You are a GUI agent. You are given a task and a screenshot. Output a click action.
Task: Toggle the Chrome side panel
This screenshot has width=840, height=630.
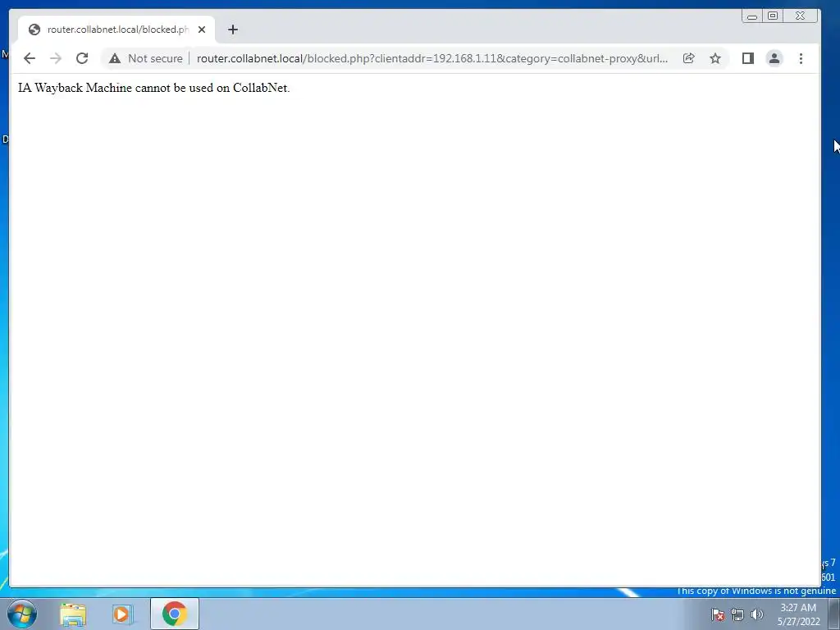(x=748, y=58)
